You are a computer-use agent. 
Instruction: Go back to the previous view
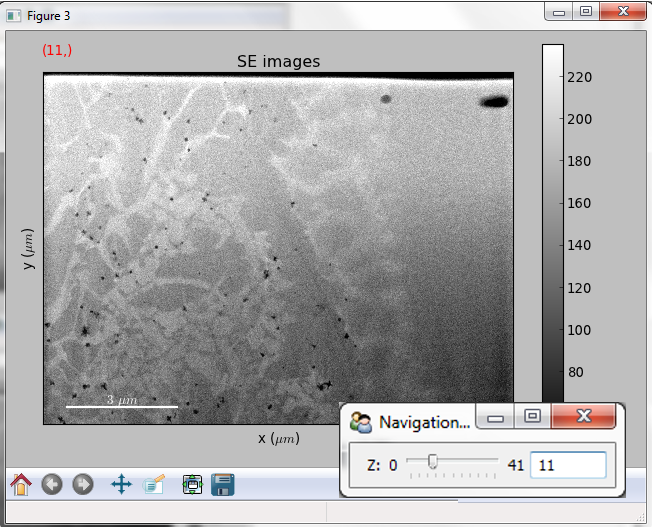point(52,485)
